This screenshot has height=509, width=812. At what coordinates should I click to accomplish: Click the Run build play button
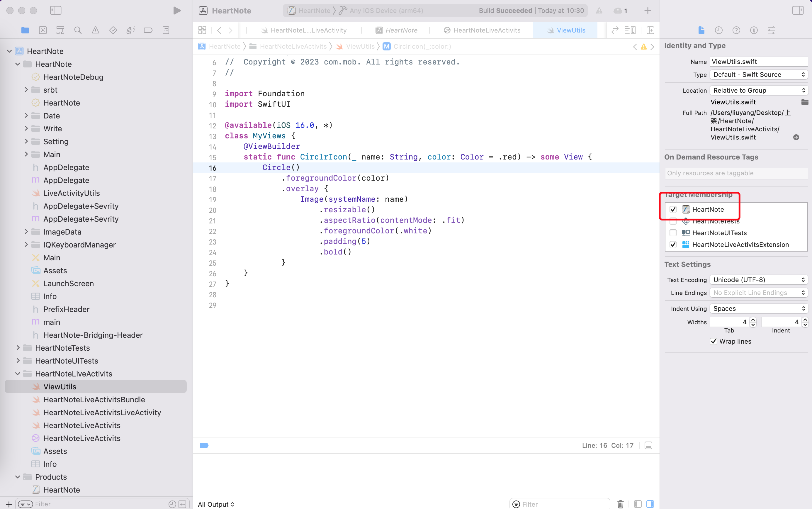(x=177, y=11)
